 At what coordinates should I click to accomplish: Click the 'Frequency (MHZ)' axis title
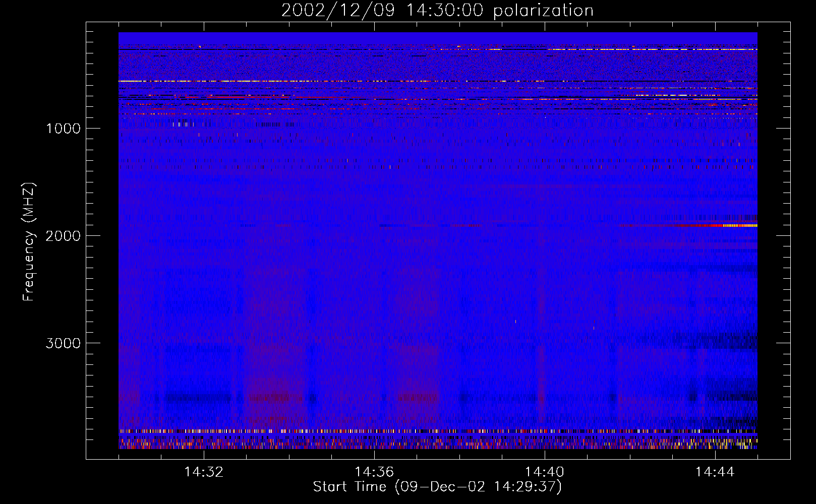click(x=29, y=241)
